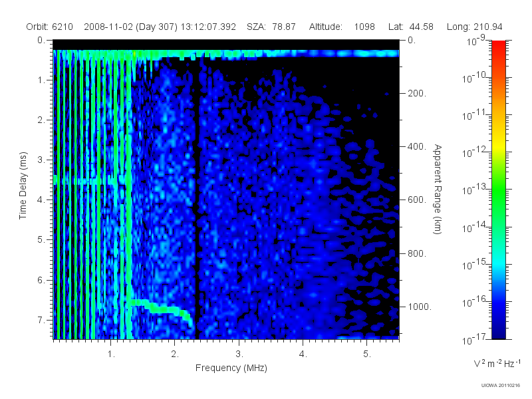Screen dimensions: 532x399
Task: Click the yellow section of the color bar
Action: (x=499, y=144)
